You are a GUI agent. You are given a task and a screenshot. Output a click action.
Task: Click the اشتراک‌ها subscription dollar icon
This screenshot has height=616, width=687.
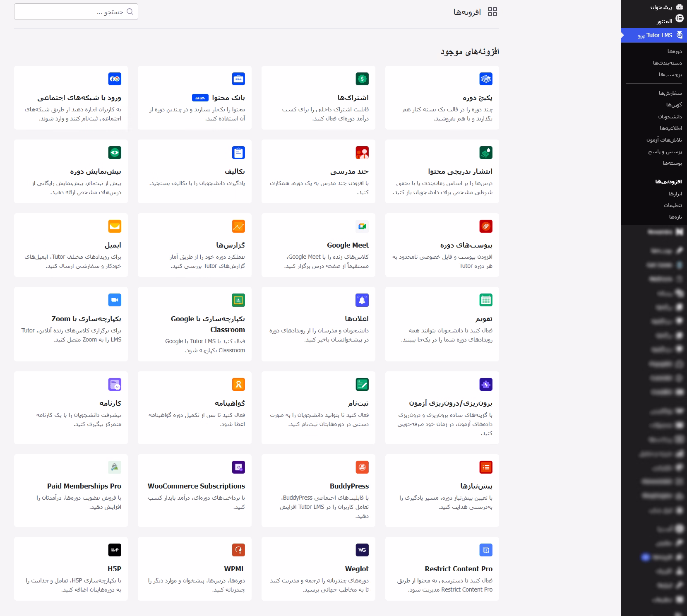click(x=362, y=79)
